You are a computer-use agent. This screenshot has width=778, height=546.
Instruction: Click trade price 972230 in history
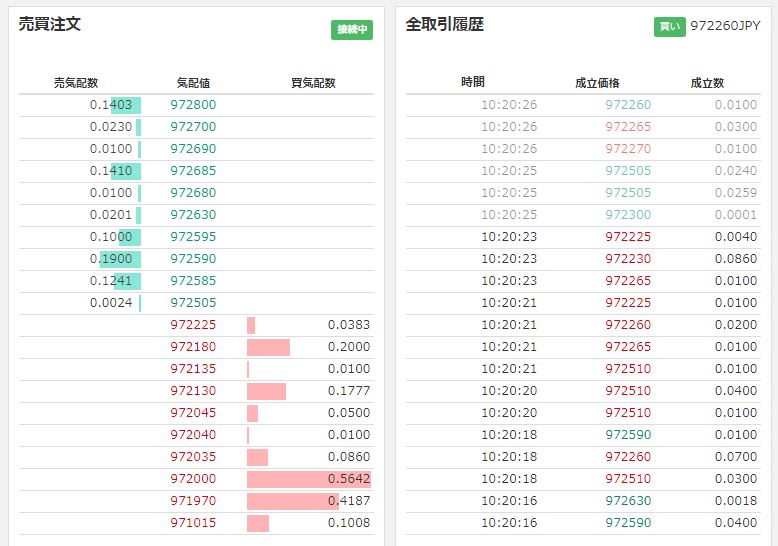628,259
